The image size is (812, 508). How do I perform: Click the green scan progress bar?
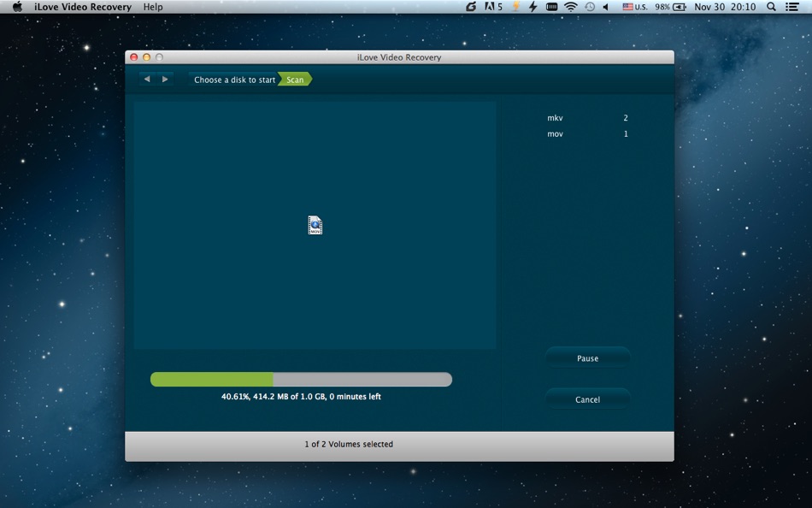[301, 380]
